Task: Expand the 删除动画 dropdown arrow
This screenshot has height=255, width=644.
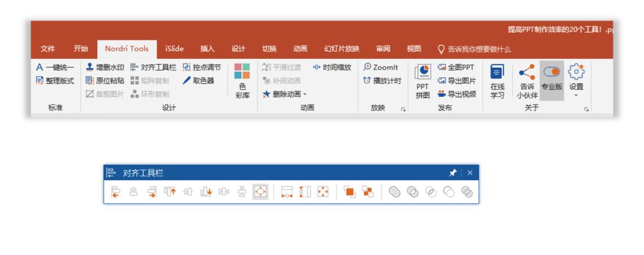Action: point(305,94)
